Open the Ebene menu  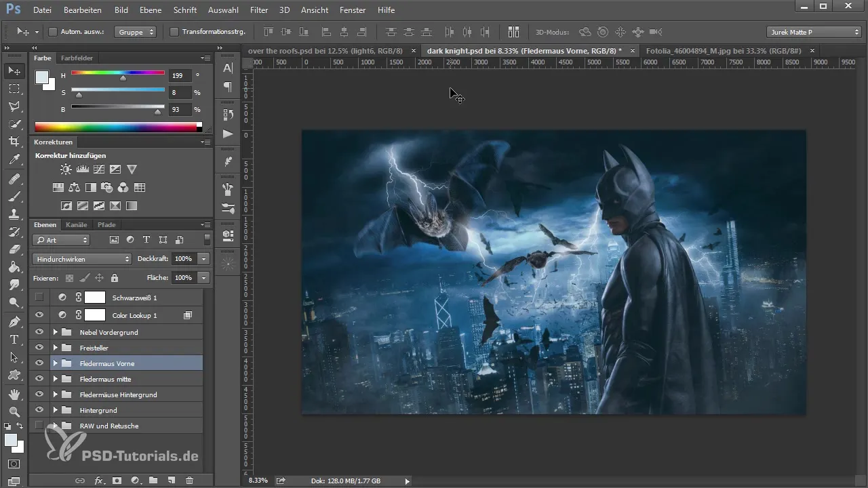click(x=151, y=10)
